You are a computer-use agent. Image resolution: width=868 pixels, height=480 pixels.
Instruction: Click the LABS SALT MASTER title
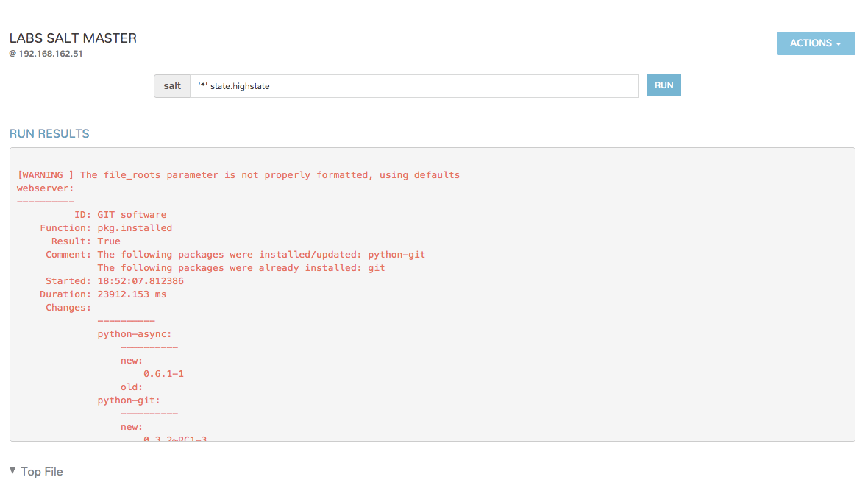point(73,38)
